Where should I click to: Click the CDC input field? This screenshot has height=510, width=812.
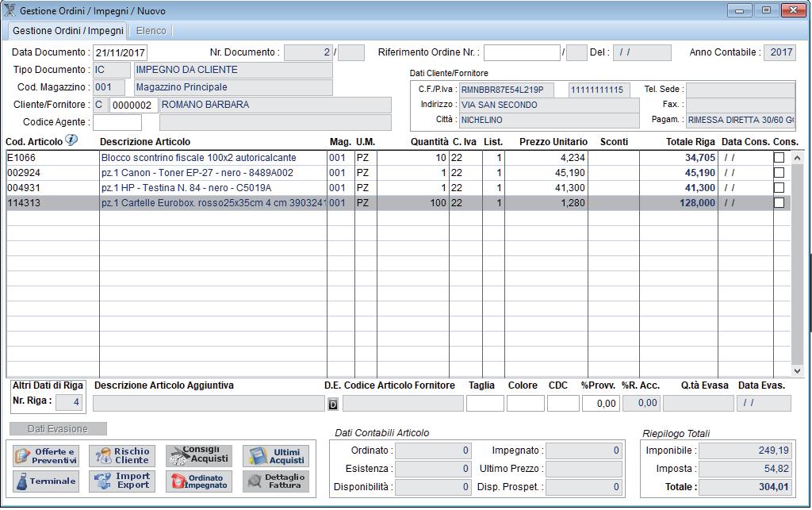(x=563, y=404)
